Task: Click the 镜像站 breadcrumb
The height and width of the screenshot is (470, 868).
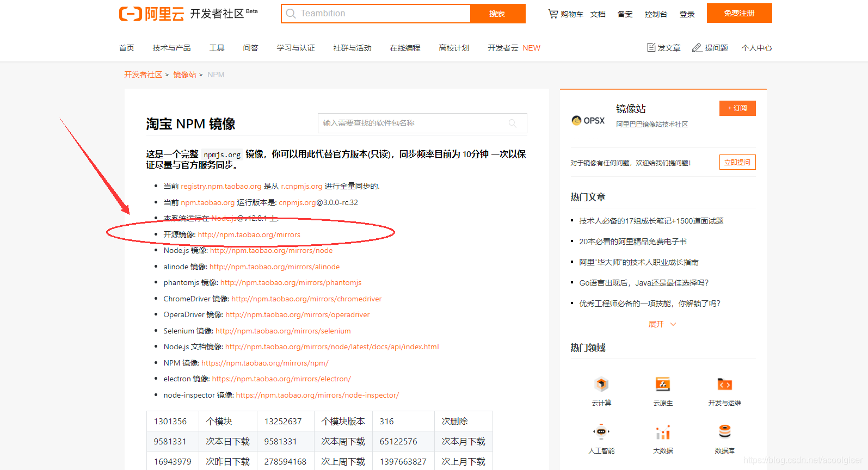Action: pyautogui.click(x=185, y=75)
